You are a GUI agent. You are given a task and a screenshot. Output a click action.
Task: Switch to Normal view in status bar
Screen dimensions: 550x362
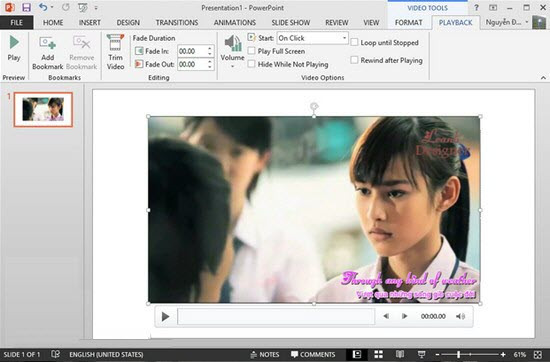[357, 354]
